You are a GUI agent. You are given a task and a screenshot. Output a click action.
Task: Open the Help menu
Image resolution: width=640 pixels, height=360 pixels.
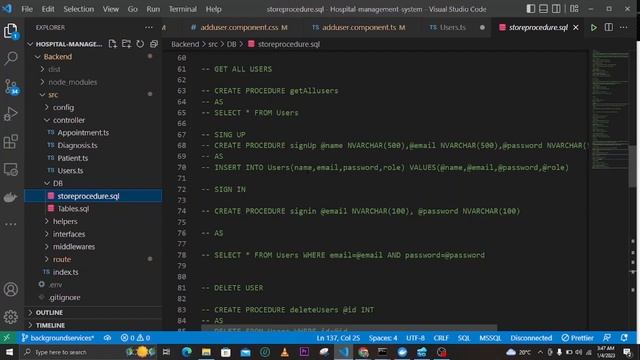coord(213,9)
